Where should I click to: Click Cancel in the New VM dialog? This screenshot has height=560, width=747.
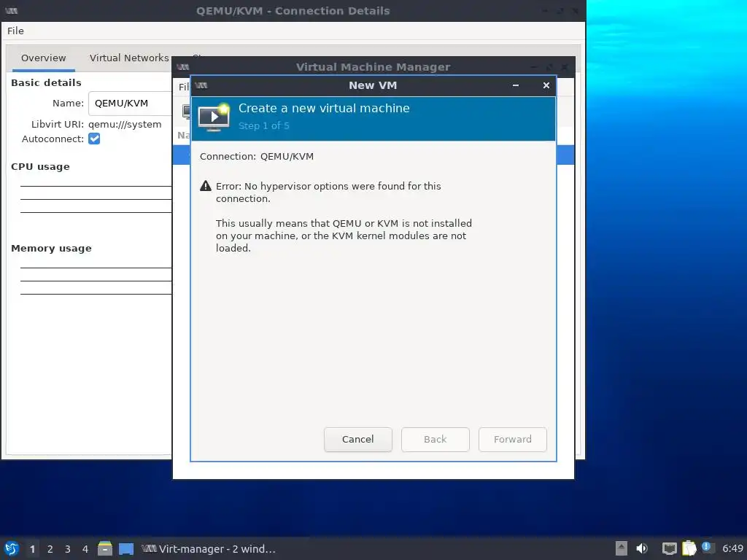tap(357, 439)
